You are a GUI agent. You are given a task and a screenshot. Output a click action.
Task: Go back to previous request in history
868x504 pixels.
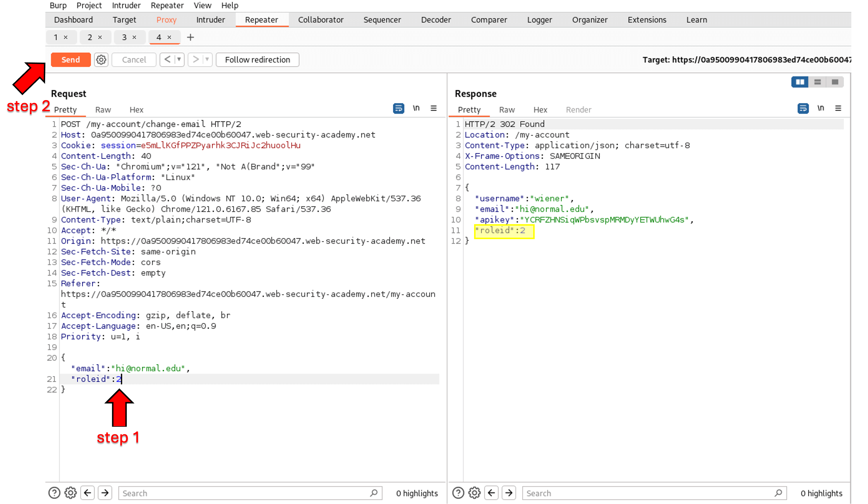click(167, 60)
